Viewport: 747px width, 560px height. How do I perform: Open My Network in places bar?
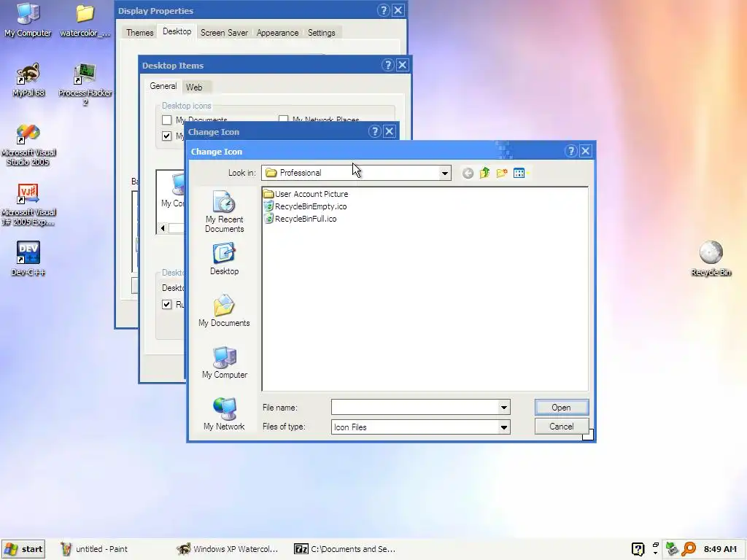pyautogui.click(x=224, y=414)
